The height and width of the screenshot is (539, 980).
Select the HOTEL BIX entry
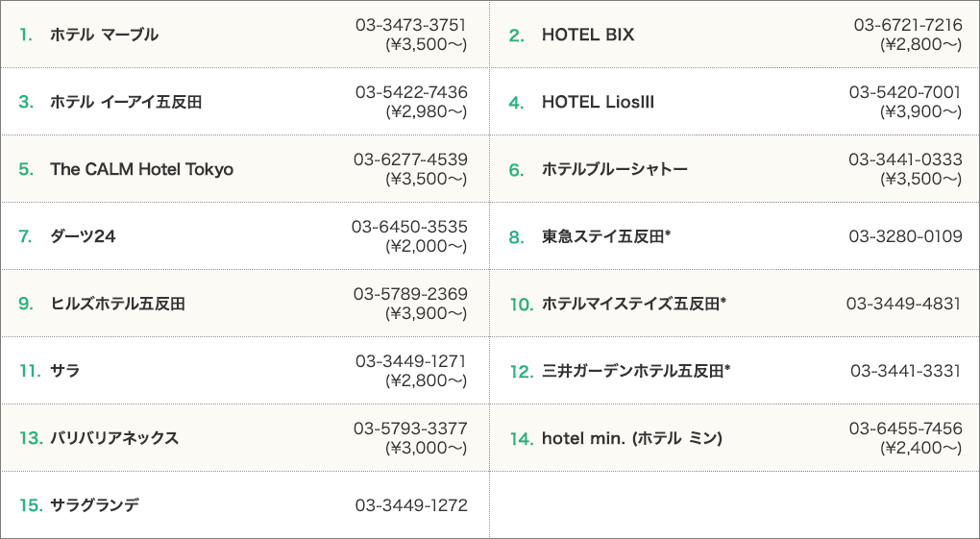[587, 35]
